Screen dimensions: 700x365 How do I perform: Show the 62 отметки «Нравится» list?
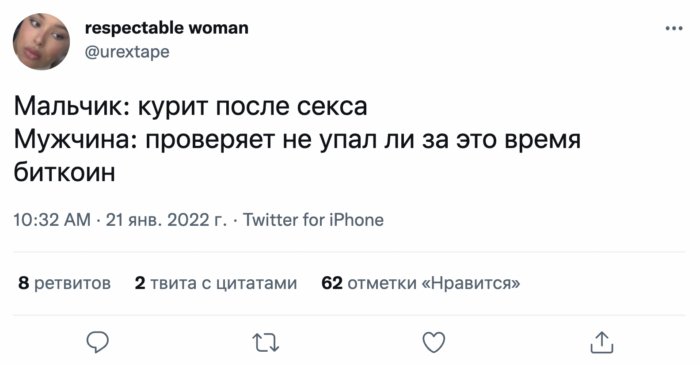coord(421,283)
